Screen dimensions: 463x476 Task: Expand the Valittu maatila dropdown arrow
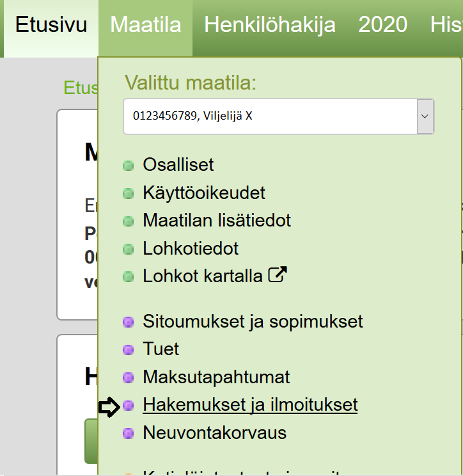[x=425, y=116]
